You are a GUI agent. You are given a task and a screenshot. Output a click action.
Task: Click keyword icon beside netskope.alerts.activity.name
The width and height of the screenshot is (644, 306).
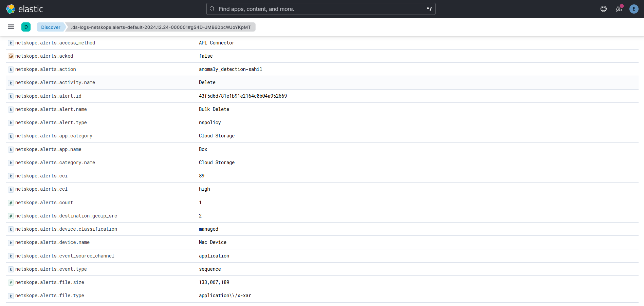[11, 83]
